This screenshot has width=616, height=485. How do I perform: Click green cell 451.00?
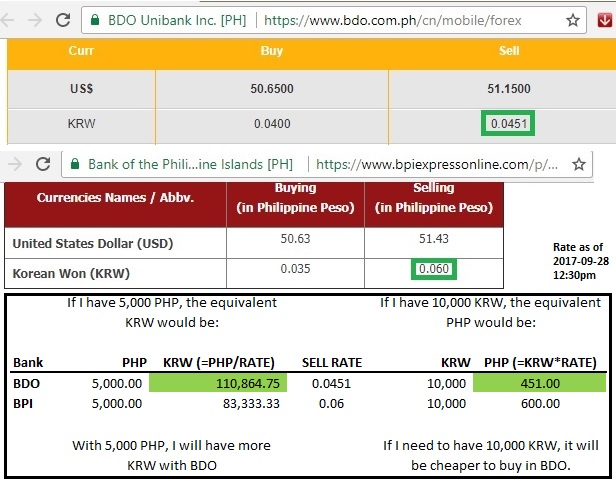pos(539,383)
